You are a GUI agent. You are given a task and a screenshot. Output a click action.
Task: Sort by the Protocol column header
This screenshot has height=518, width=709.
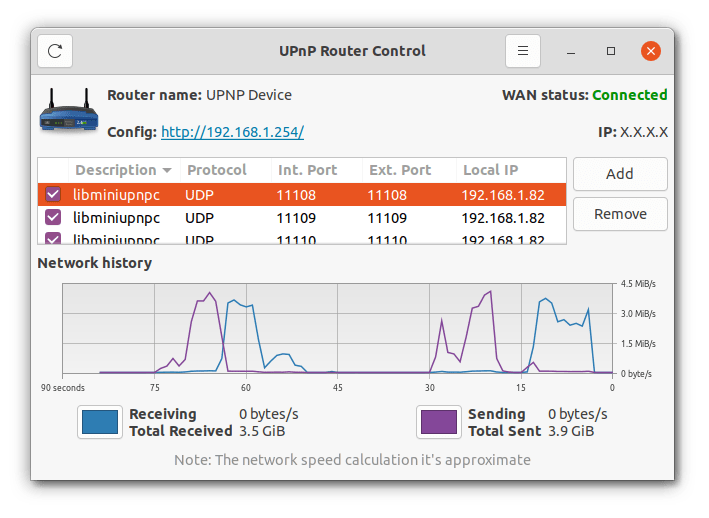tap(226, 170)
